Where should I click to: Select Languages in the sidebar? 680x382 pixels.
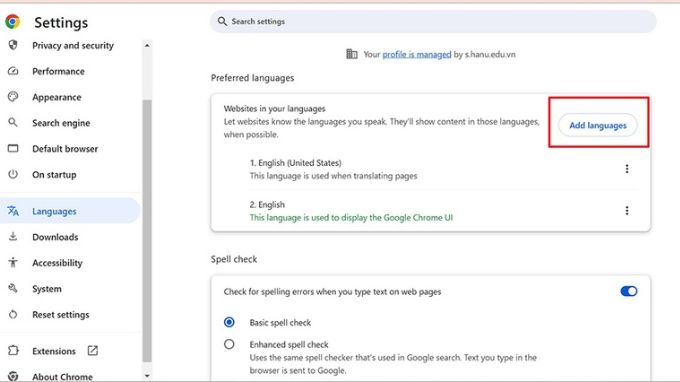tap(70, 211)
